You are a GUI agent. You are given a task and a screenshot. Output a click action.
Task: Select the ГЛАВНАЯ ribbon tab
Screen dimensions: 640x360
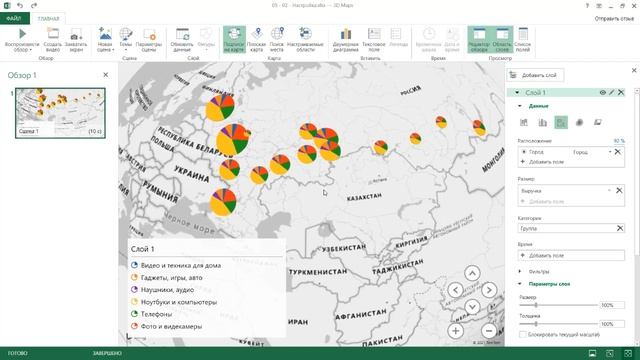(48, 19)
